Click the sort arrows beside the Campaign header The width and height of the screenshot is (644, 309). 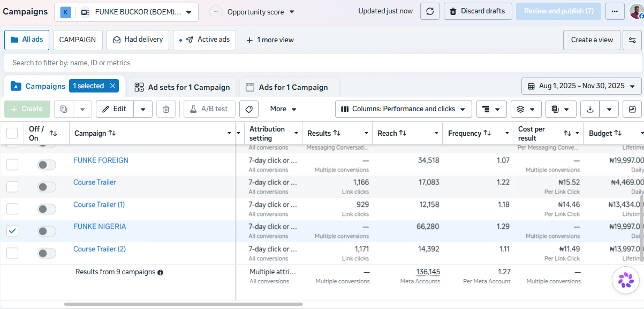point(112,133)
